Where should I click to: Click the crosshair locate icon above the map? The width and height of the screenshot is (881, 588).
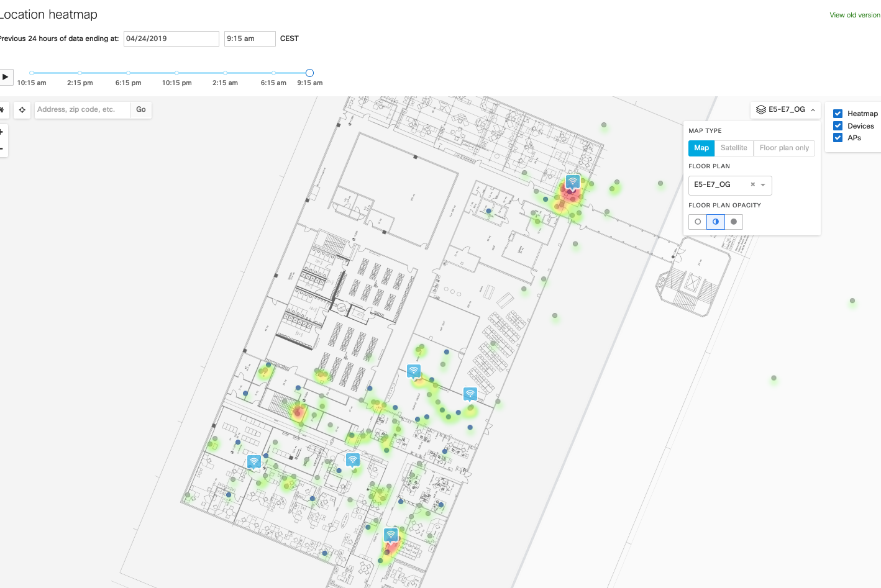22,110
